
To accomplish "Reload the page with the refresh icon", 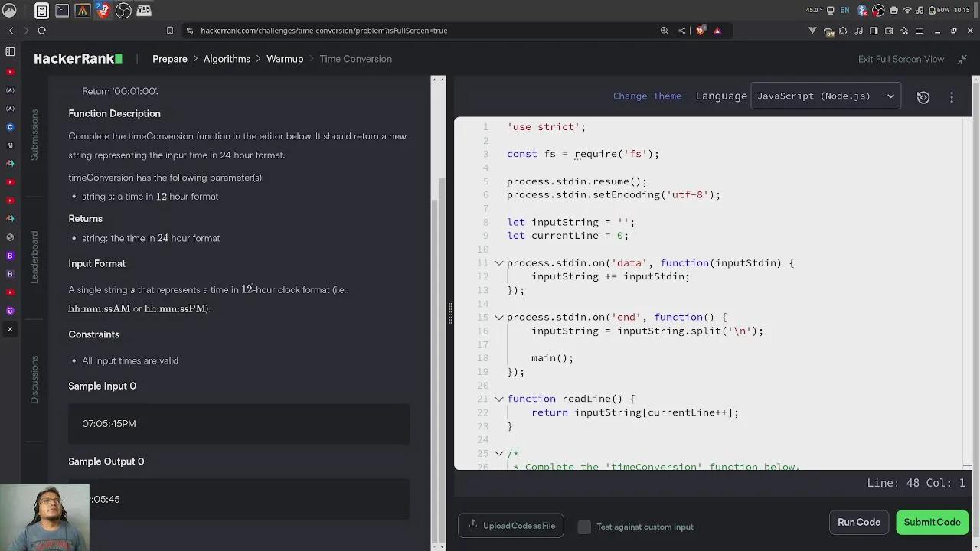I will click(41, 31).
